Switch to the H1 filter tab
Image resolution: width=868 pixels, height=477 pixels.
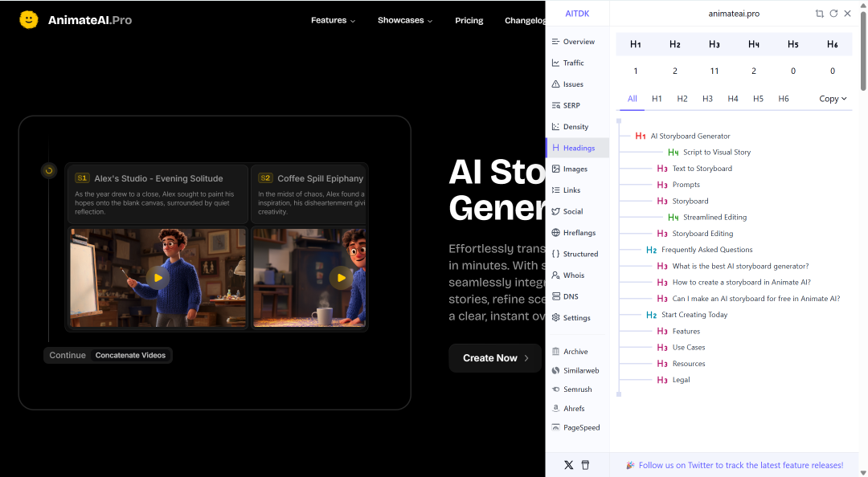click(x=657, y=99)
